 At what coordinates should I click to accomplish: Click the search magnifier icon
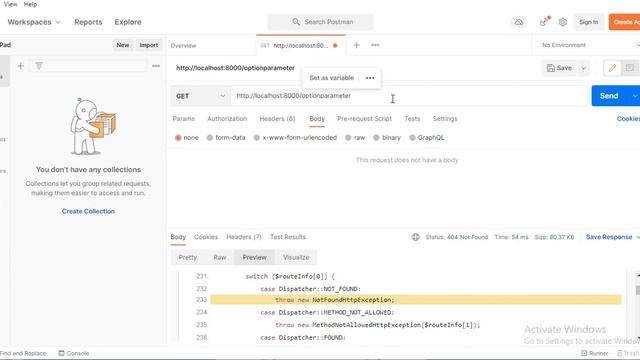(296, 22)
